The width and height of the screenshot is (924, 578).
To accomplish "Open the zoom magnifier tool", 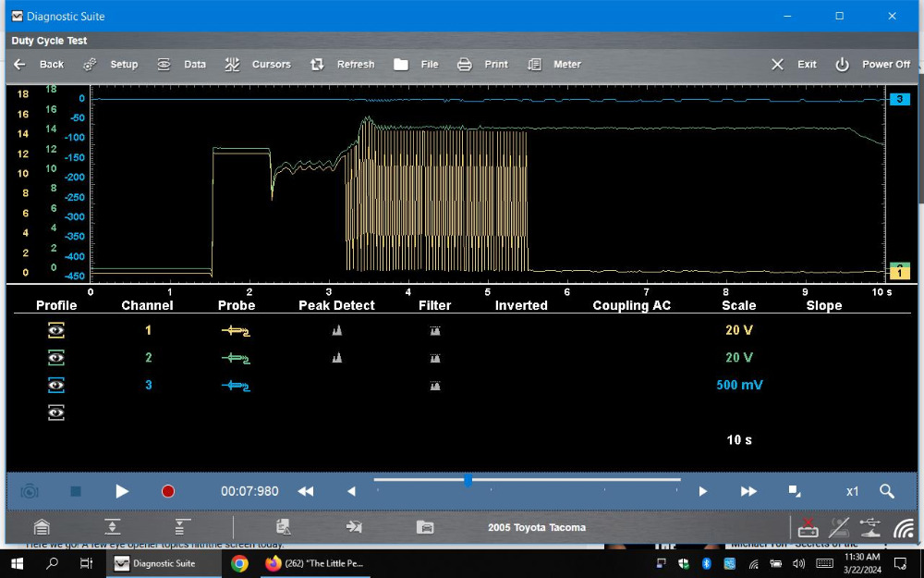I will coord(886,491).
